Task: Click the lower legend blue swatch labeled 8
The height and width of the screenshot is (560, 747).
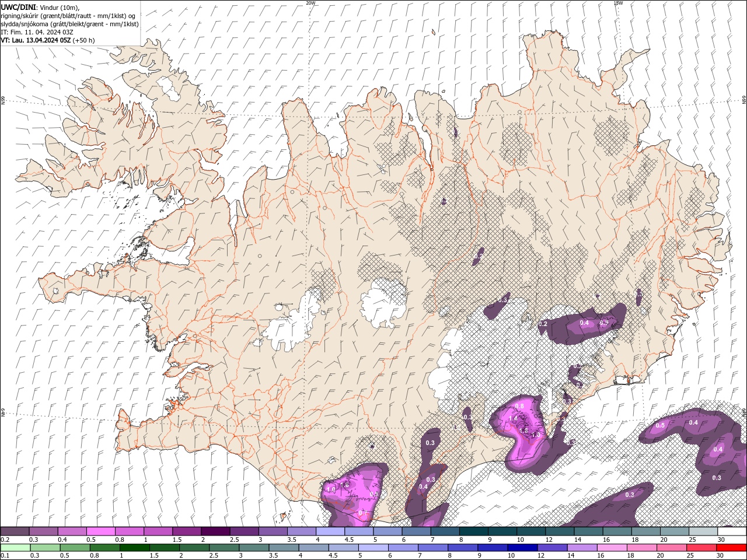Action: [x=462, y=548]
